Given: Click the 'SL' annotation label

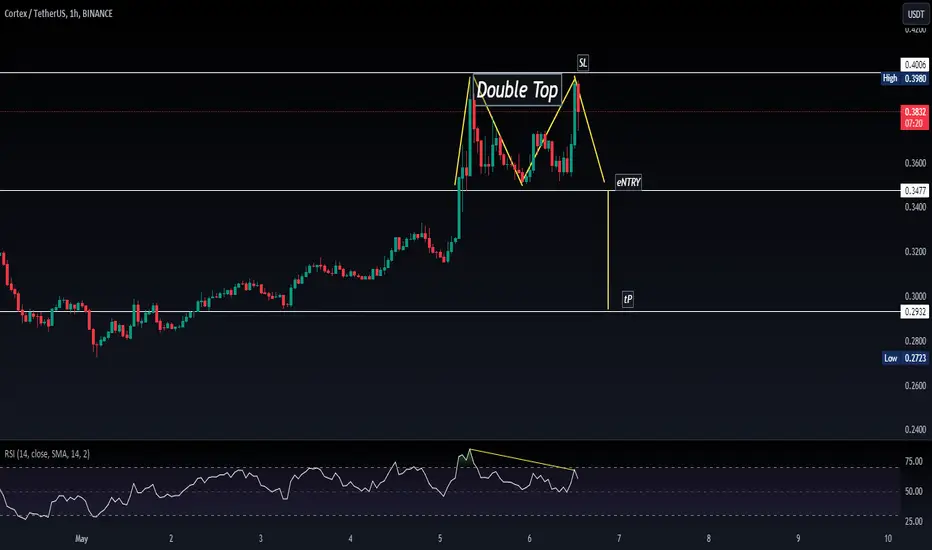Looking at the screenshot, I should click(x=583, y=62).
